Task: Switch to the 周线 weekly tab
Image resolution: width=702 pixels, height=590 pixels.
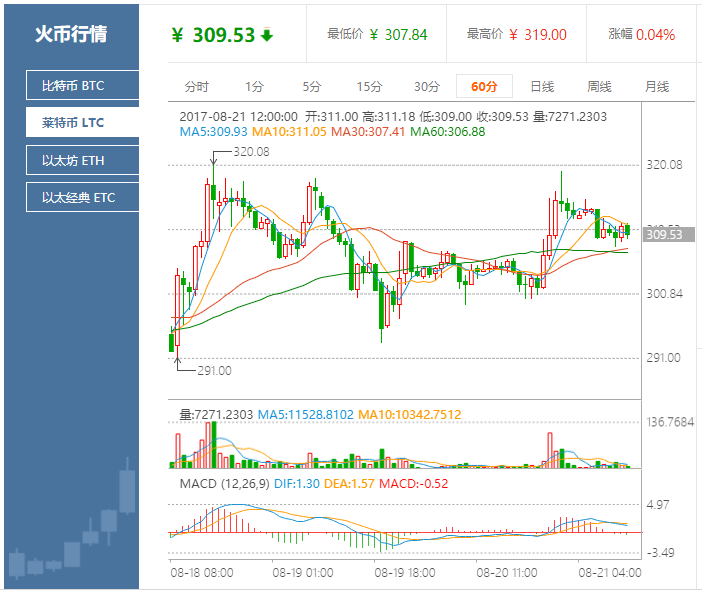Action: point(599,86)
